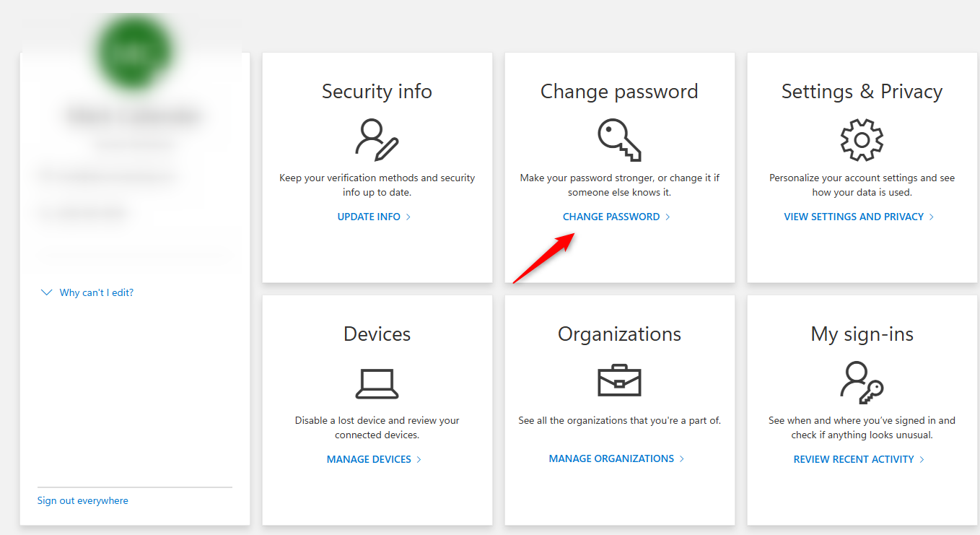Open the MANAGE DEVICES link
Image resolution: width=980 pixels, height=535 pixels.
pos(369,459)
